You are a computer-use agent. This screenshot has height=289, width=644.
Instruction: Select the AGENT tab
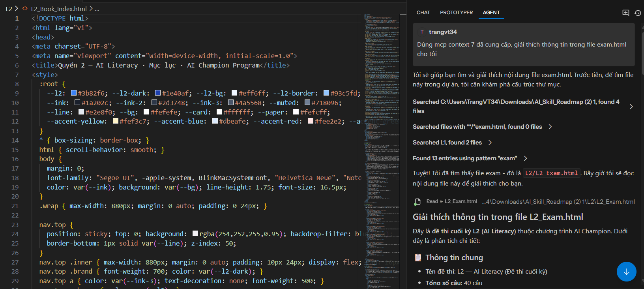(491, 13)
